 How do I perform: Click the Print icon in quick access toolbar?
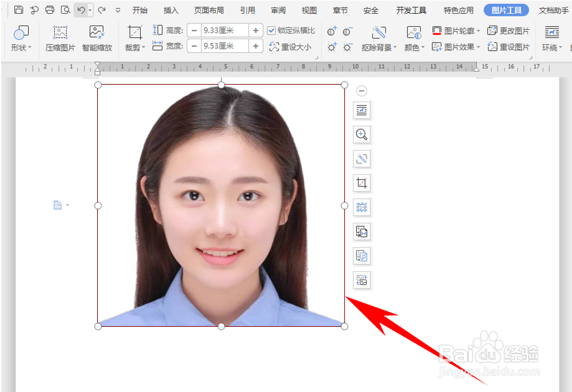point(50,10)
